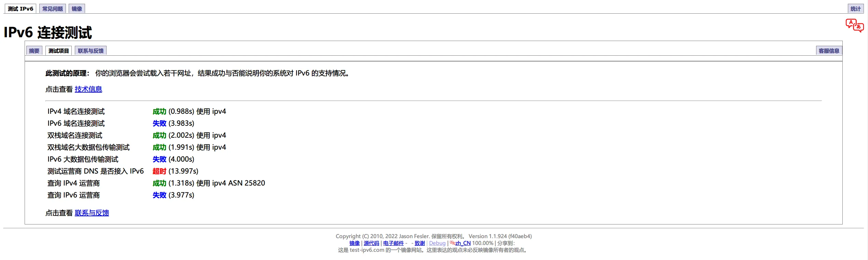Screen dimensions: 868x260
Task: Click the 测试运营商 DNS 是否接入 IPv6 label
Action: point(96,171)
